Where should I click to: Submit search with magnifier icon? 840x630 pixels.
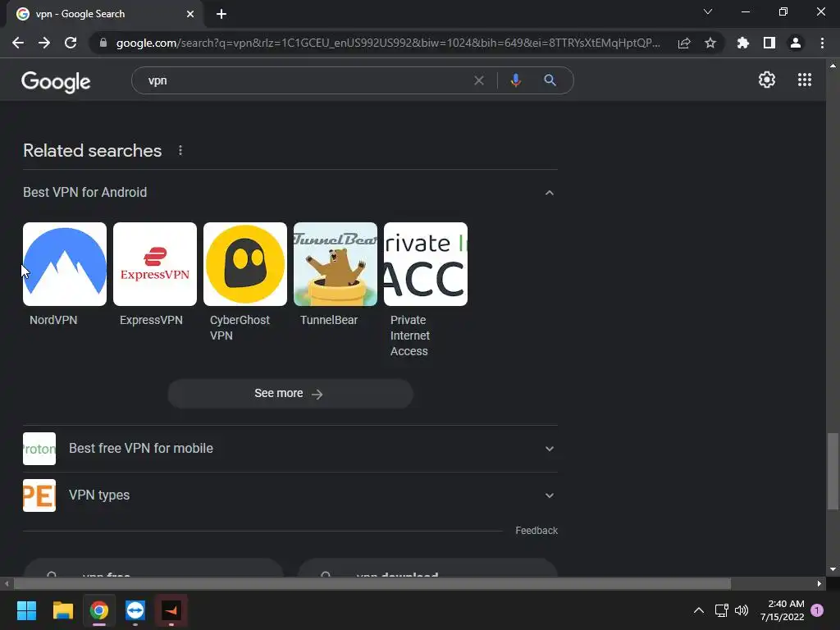point(550,80)
